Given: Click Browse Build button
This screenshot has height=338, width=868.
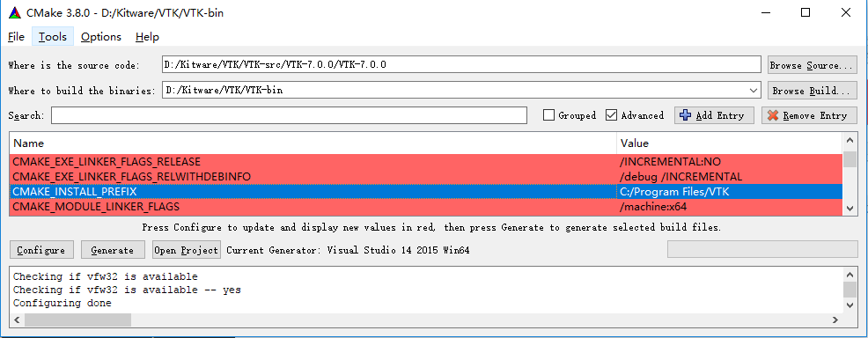Looking at the screenshot, I should click(812, 90).
